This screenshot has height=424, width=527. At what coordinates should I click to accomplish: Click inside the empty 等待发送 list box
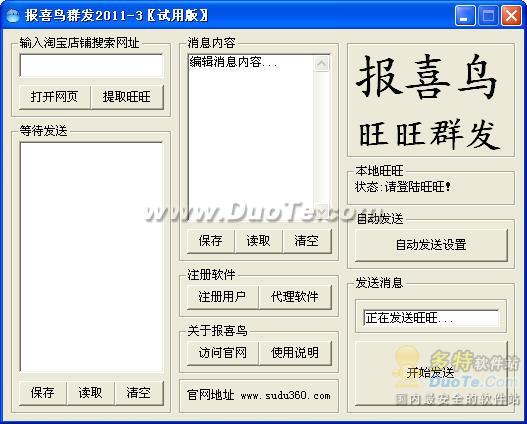[x=91, y=257]
